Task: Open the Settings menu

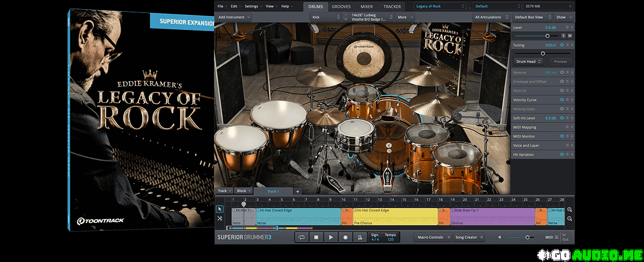Action: point(252,6)
